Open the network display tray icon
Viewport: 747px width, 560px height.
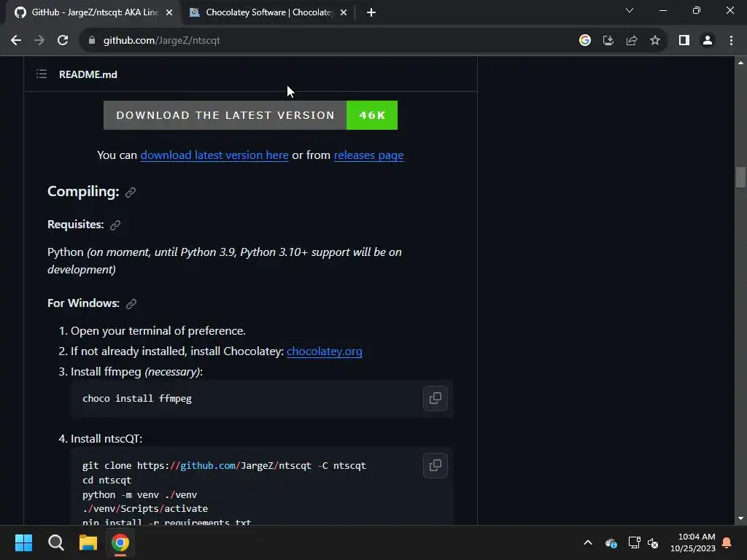(x=634, y=542)
